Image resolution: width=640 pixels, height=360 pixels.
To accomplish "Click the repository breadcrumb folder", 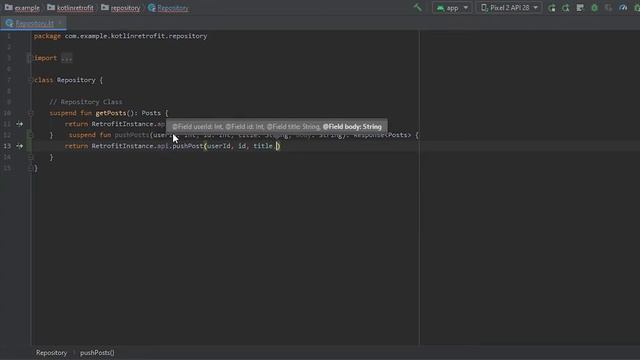I will [x=120, y=8].
